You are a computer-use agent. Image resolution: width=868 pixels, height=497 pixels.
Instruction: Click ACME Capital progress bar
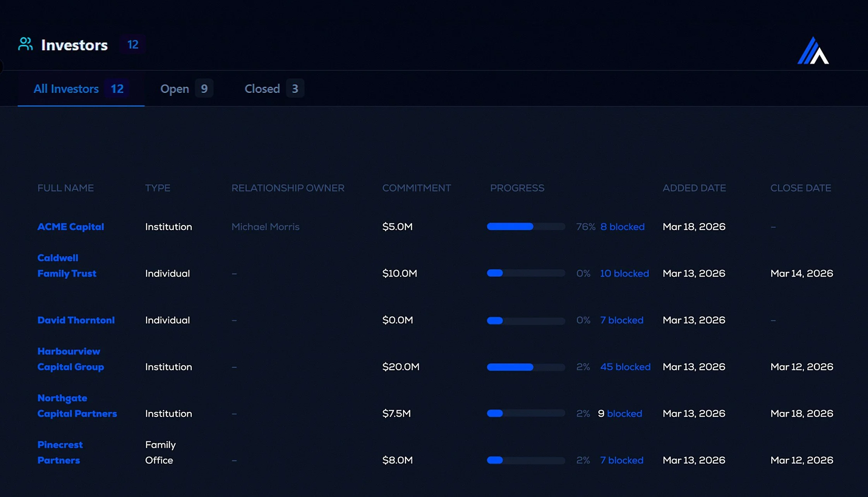(x=526, y=226)
